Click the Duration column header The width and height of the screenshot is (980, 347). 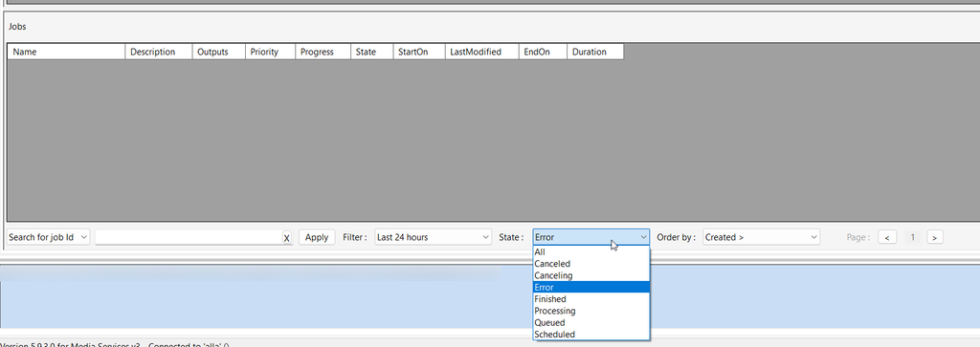[595, 52]
